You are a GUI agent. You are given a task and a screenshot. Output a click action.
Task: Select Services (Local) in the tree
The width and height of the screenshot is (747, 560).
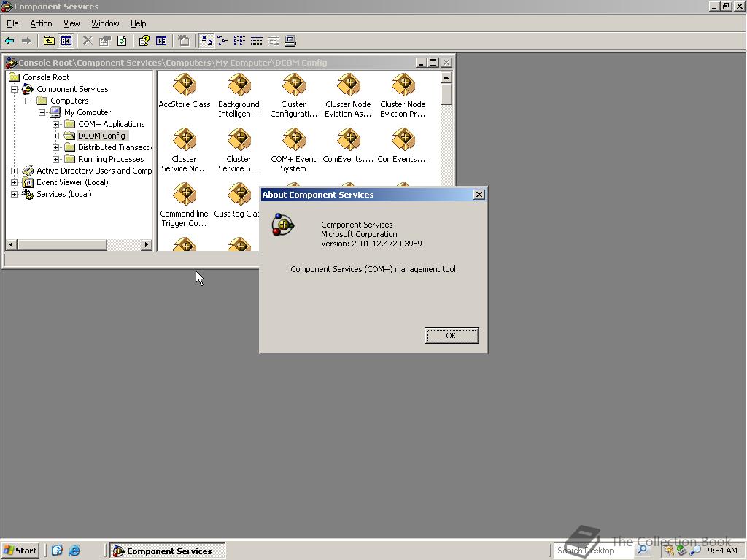[64, 194]
